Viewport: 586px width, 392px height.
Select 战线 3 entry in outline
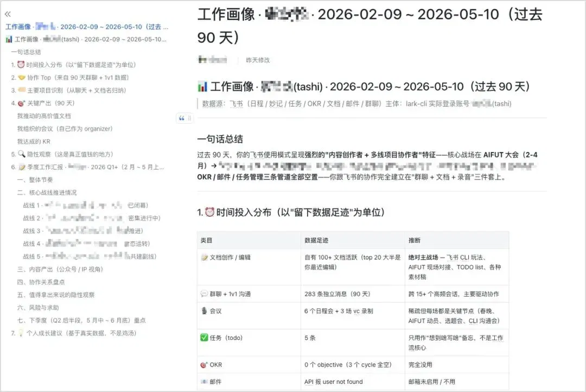83,231
